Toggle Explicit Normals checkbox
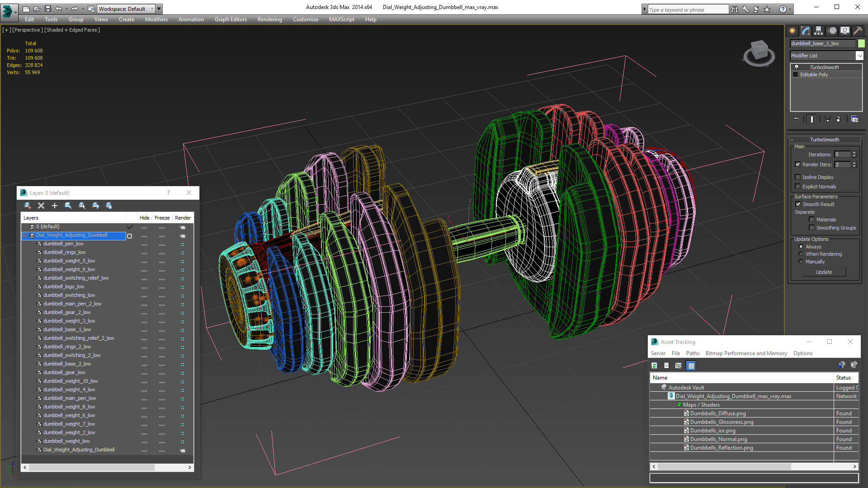The height and width of the screenshot is (488, 868). (798, 187)
